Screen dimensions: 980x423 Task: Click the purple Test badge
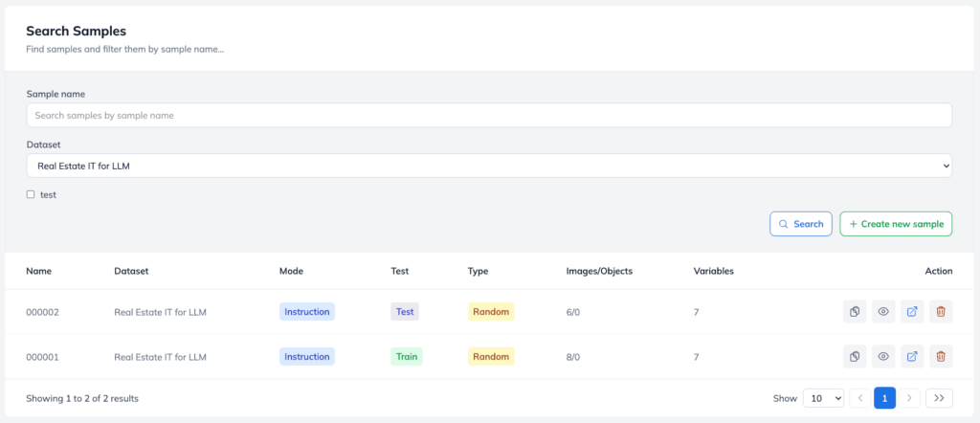pyautogui.click(x=405, y=311)
